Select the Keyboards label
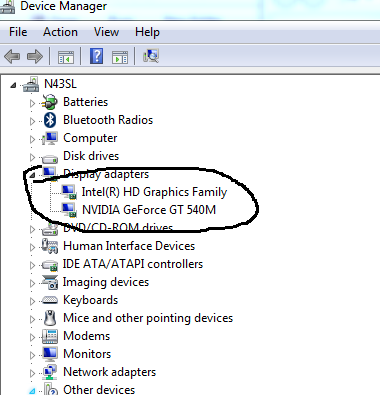380x395 pixels. pyautogui.click(x=91, y=300)
